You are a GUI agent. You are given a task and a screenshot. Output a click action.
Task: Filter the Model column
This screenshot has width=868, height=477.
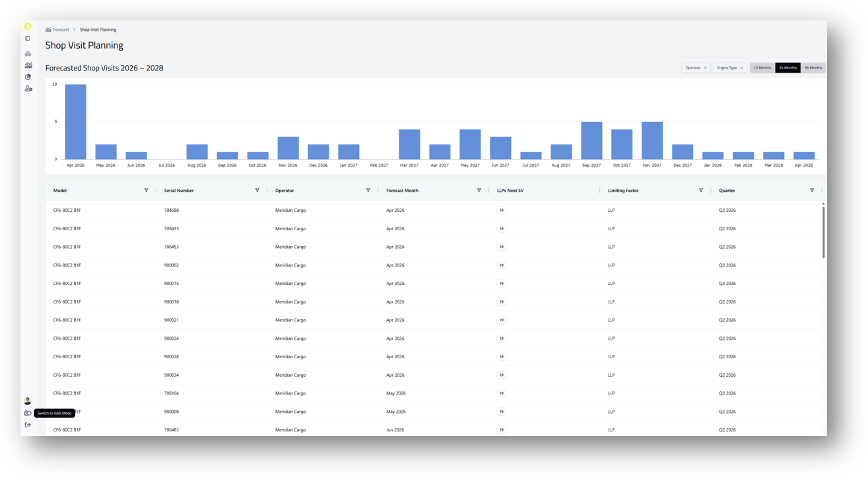coord(146,191)
